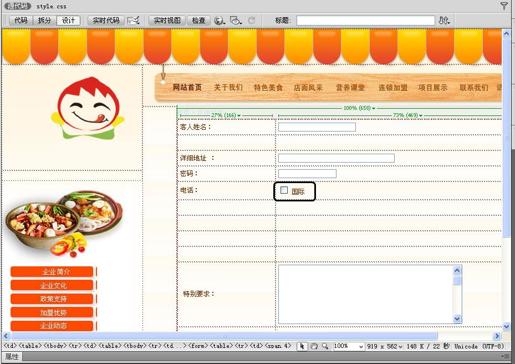Click the 企业简介 orange sidebar link
Image resolution: width=515 pixels, height=364 pixels.
click(52, 272)
